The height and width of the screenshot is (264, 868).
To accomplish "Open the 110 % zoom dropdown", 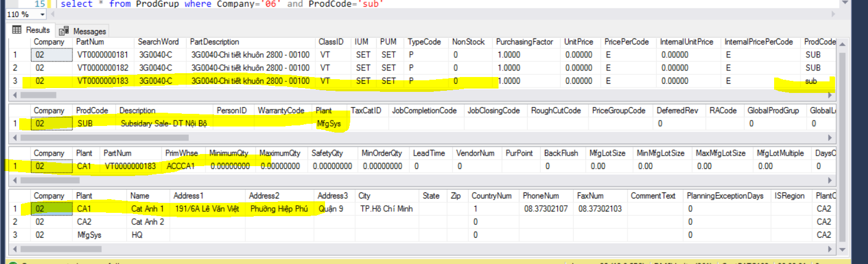I will click(x=42, y=14).
